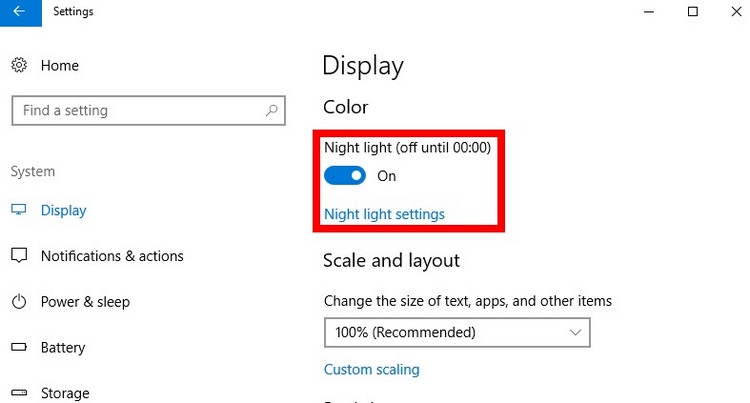
Task: Click the Display monitor icon in sidebar
Action: (x=19, y=210)
